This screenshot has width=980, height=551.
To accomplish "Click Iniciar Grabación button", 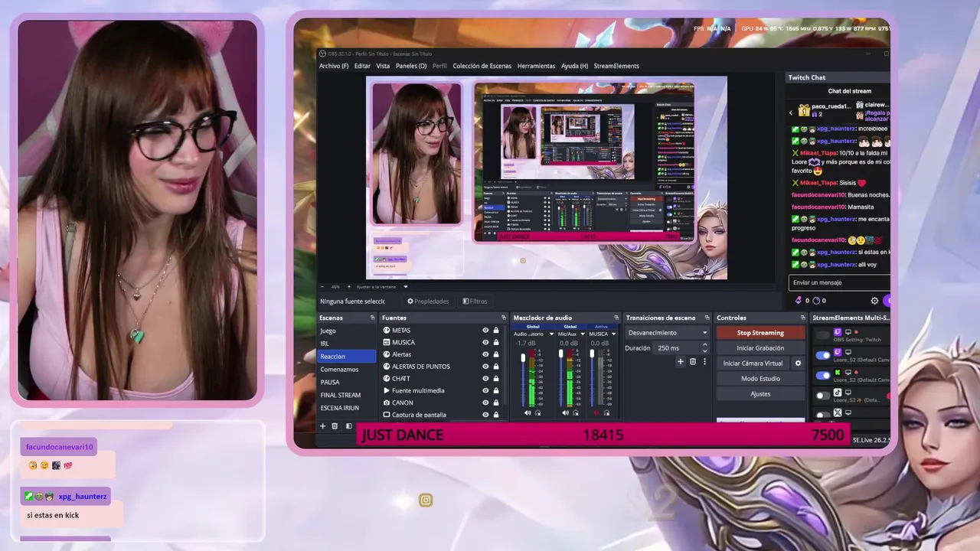I will click(760, 348).
